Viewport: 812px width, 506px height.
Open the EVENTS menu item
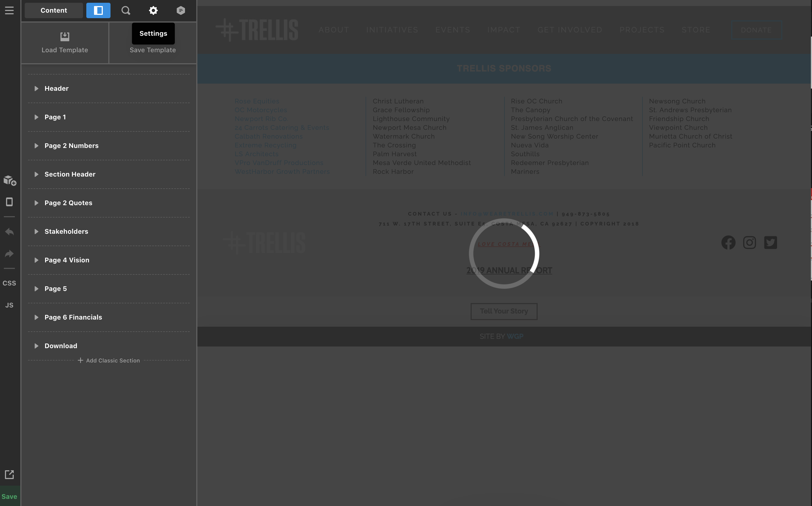point(453,30)
